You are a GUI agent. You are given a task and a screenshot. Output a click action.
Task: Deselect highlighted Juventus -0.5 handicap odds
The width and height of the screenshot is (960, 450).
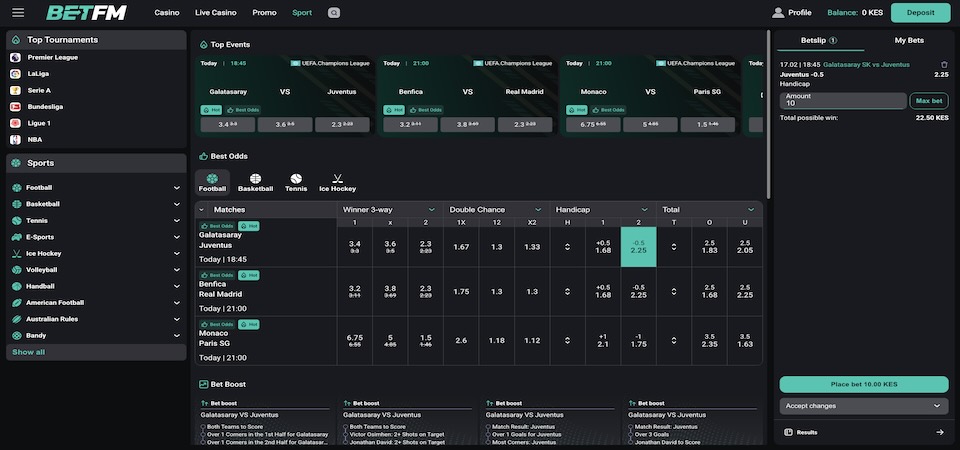(639, 247)
